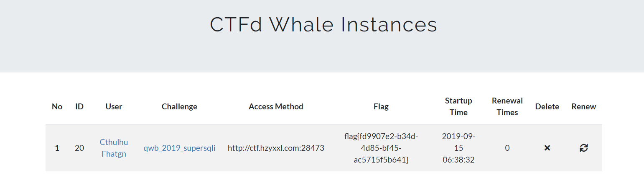Click the 'Flag' column header
This screenshot has height=186, width=644.
coord(381,106)
